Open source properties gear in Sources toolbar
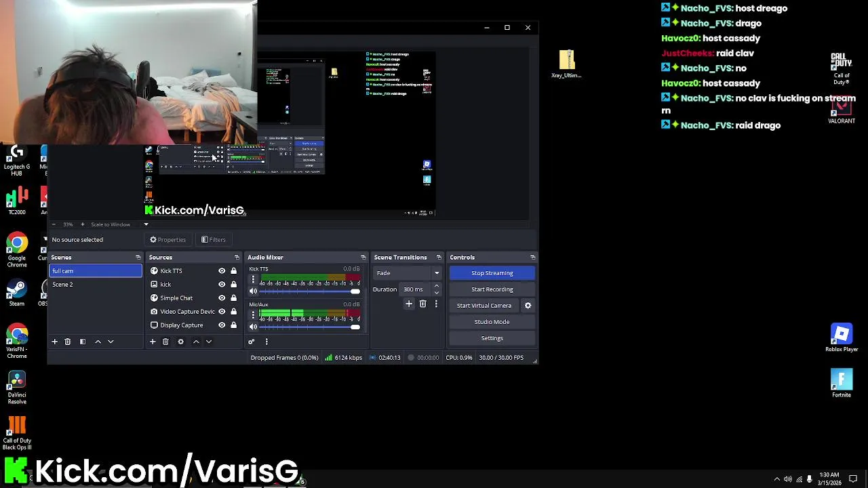 point(180,342)
